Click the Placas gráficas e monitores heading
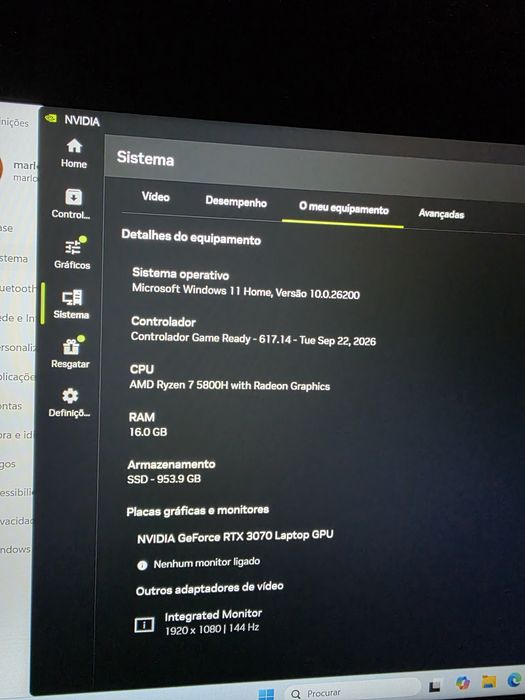The width and height of the screenshot is (525, 700). (198, 510)
